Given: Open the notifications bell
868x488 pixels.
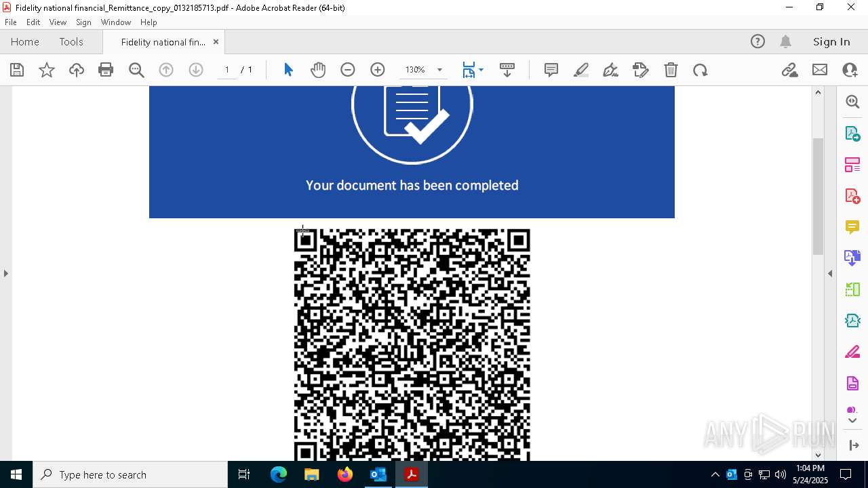Looking at the screenshot, I should 785,41.
